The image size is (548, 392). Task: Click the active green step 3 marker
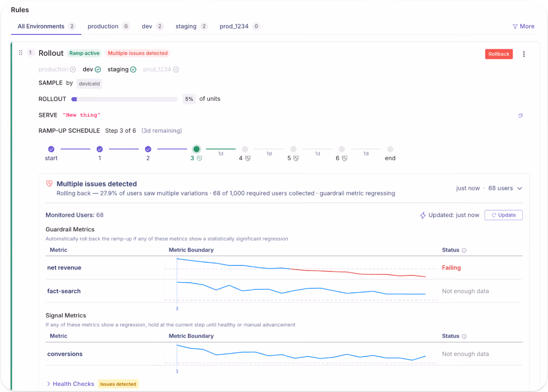[x=197, y=149]
